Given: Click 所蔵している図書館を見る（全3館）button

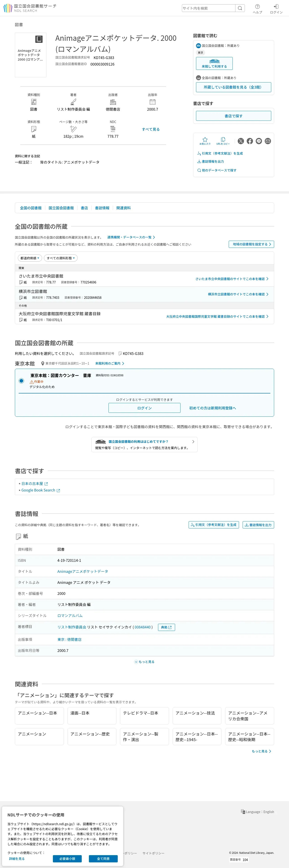Looking at the screenshot, I should tap(233, 87).
